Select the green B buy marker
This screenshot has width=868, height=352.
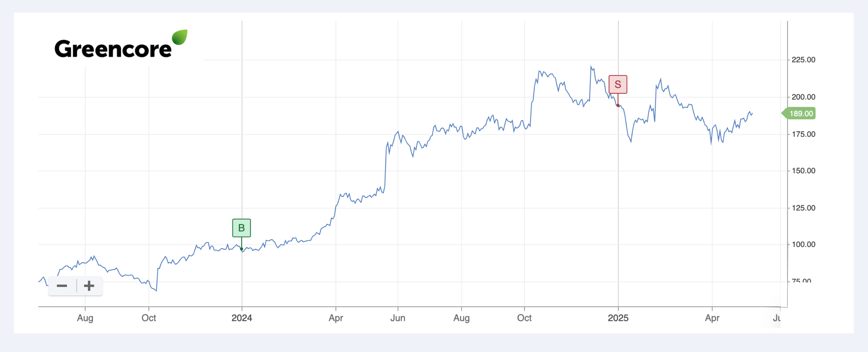point(241,228)
